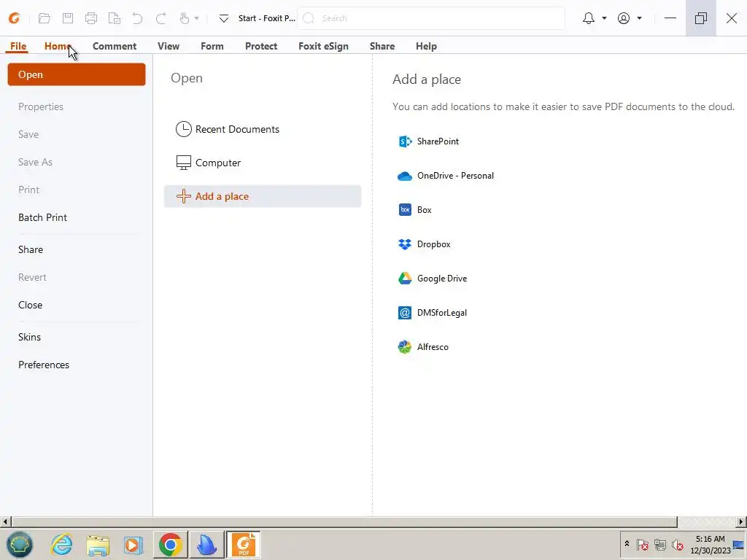Click the Save disk icon in quick toolbar
This screenshot has width=747, height=560.
68,18
